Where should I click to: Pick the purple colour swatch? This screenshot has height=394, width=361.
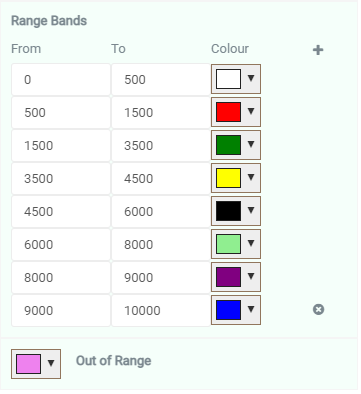pyautogui.click(x=228, y=277)
